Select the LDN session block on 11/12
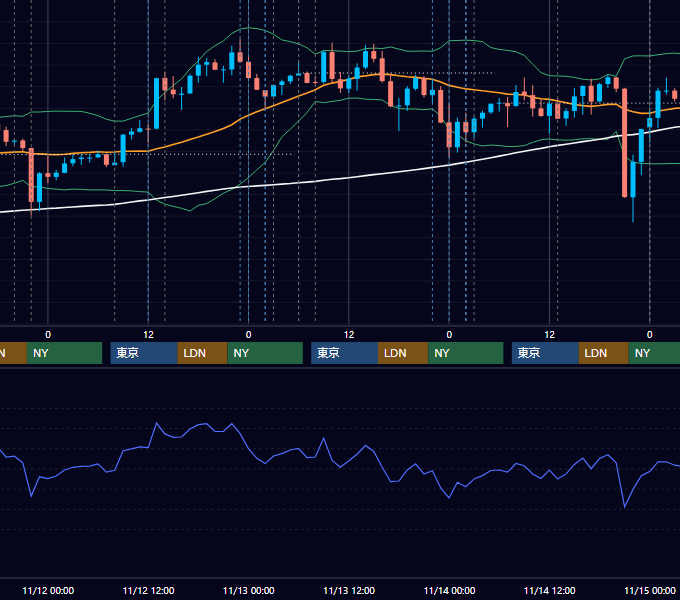The height and width of the screenshot is (600, 680). [203, 353]
